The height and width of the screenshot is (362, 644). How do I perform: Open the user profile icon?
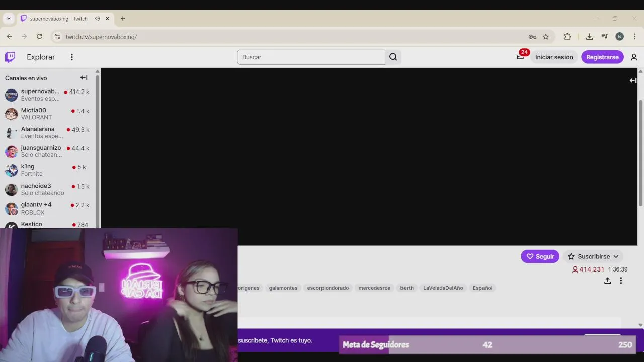(634, 57)
